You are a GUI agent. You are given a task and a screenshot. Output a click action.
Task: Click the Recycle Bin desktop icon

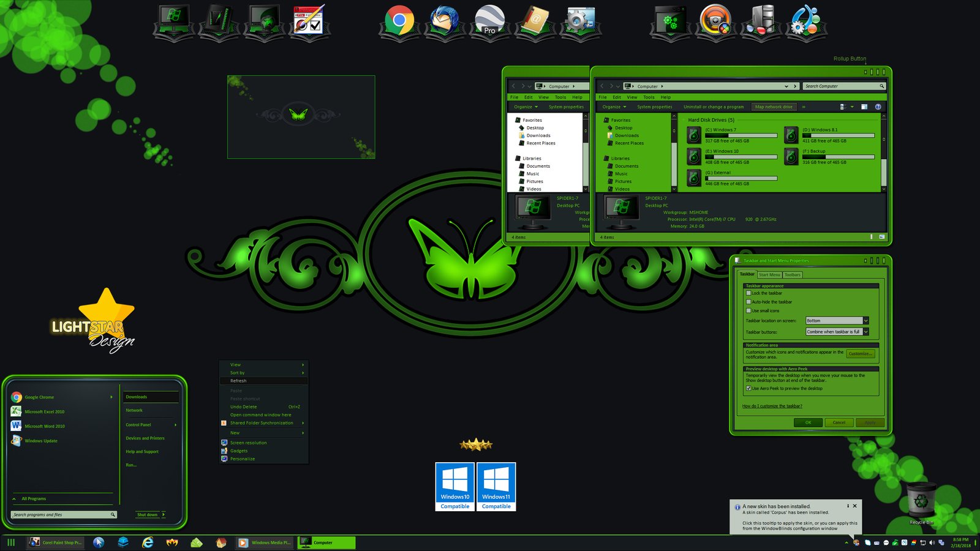921,504
